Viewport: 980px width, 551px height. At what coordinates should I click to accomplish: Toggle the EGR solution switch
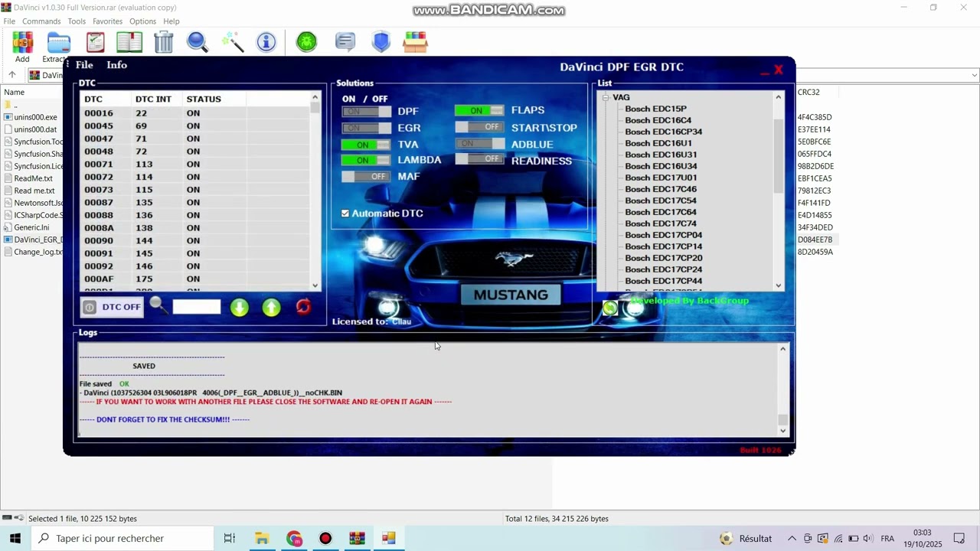point(366,128)
